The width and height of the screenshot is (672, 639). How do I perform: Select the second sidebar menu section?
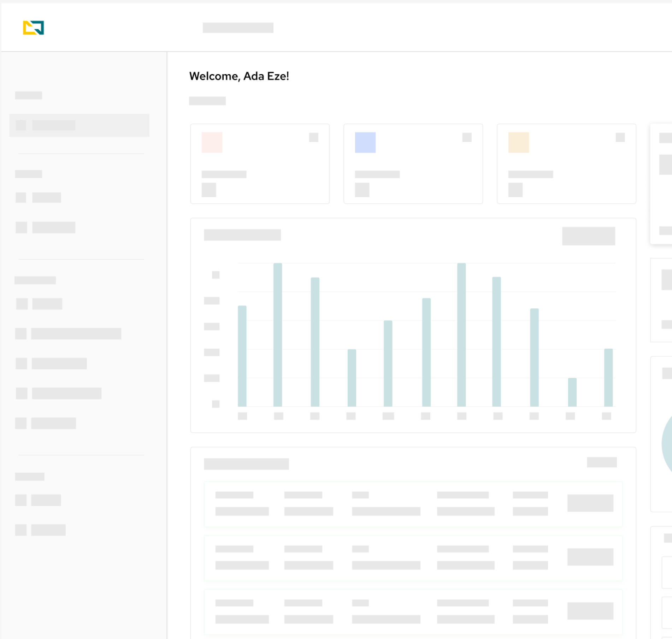tap(29, 174)
